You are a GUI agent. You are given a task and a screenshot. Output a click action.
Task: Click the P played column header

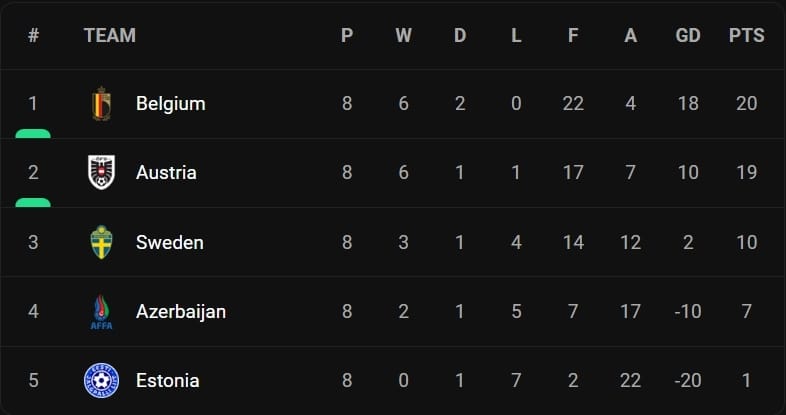[346, 35]
